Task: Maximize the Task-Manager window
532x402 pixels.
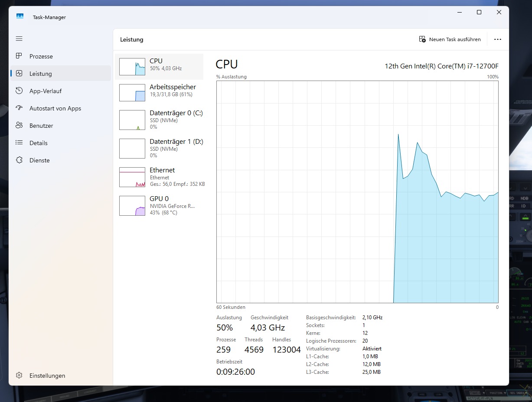Action: click(479, 13)
